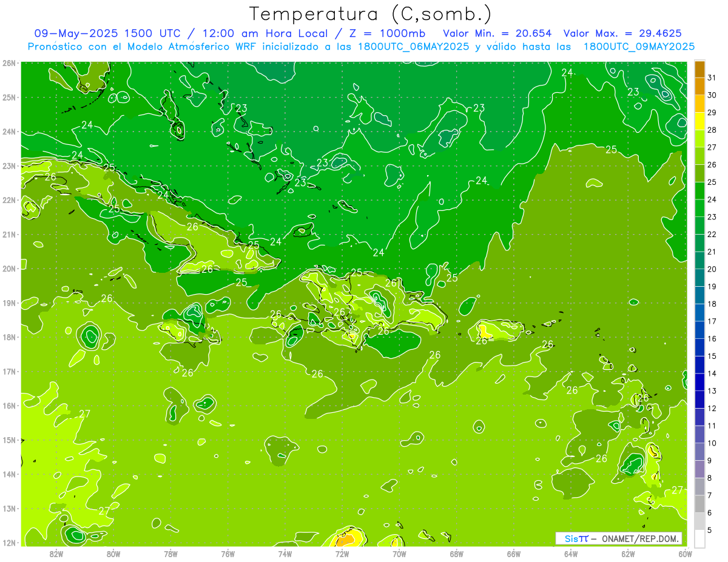The height and width of the screenshot is (562, 728).
Task: Pick the orange swatch between 30 and 31
Action: 700,87
